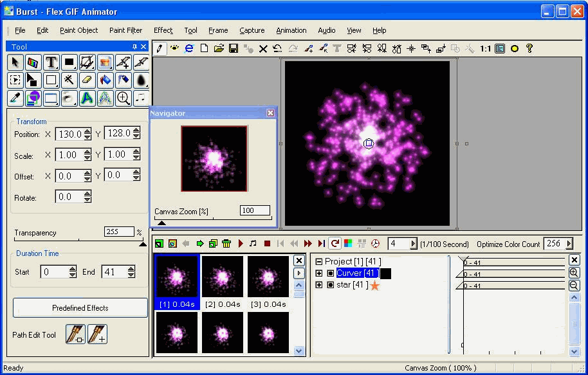Viewport: 588px width, 375px height.
Task: Toggle visibility of the Curver layer
Action: [331, 273]
